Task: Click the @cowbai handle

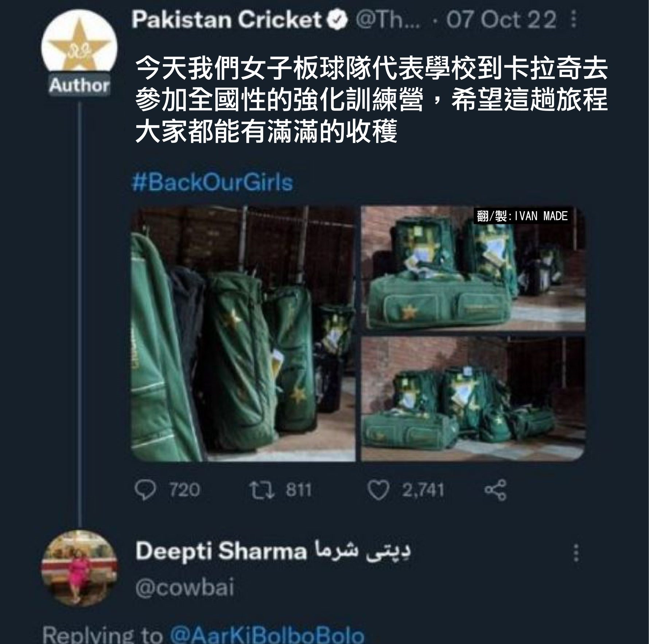Action: tap(184, 588)
